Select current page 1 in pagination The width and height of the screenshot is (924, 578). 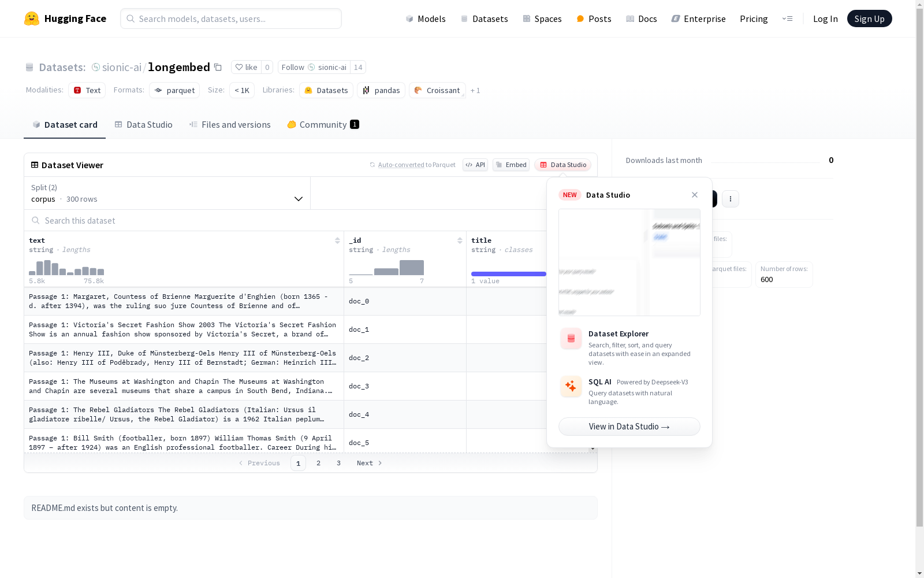point(298,463)
